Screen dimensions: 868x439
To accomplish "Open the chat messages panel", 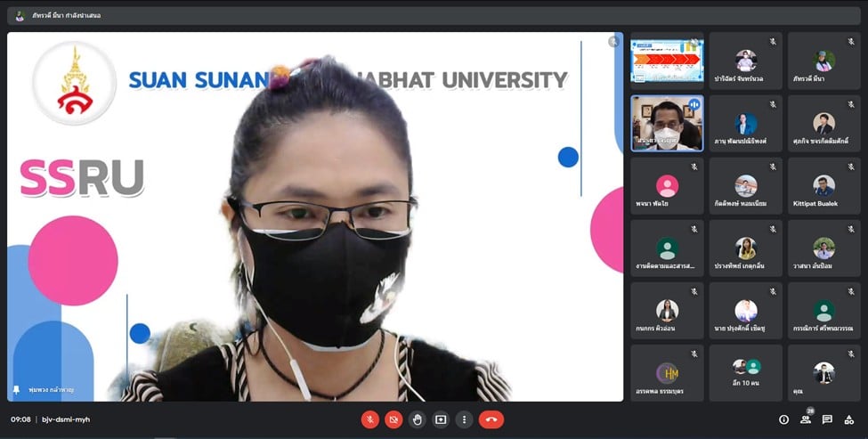I will point(827,419).
